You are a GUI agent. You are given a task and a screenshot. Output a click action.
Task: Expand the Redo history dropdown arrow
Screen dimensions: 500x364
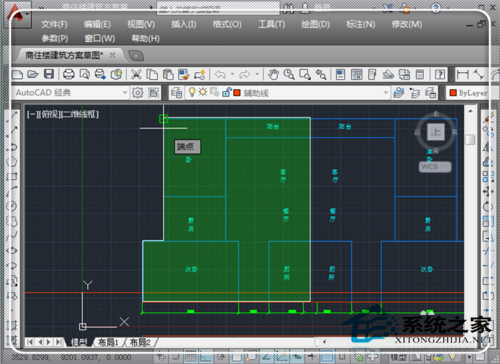click(257, 74)
